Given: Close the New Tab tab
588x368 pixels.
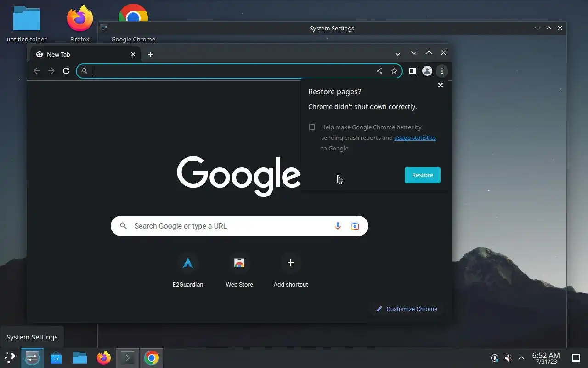Looking at the screenshot, I should pos(133,54).
